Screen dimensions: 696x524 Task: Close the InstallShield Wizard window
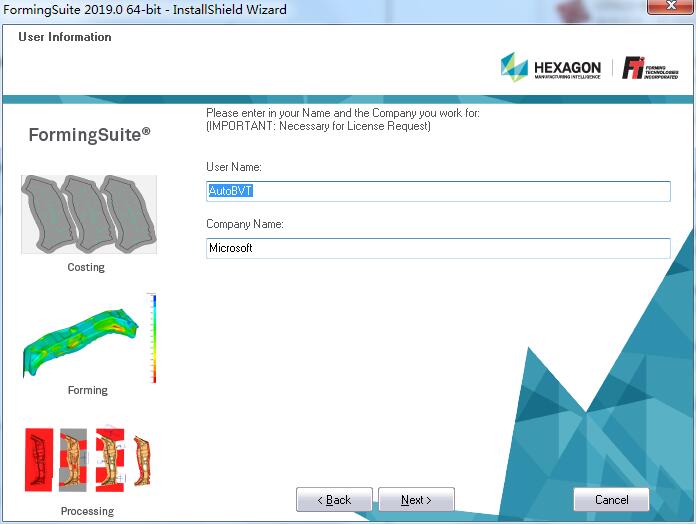(x=671, y=6)
